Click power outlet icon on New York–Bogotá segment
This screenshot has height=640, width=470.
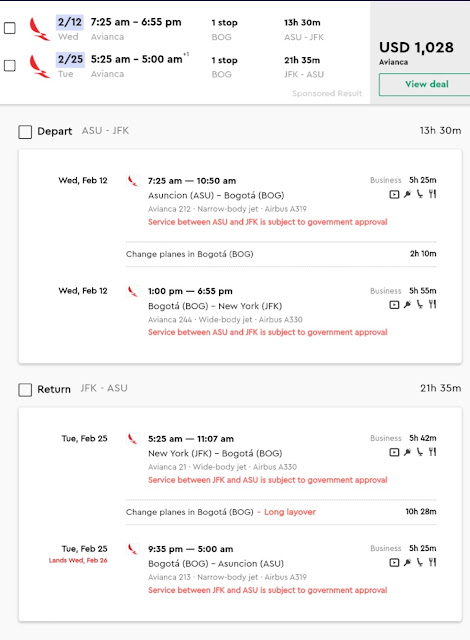click(407, 452)
